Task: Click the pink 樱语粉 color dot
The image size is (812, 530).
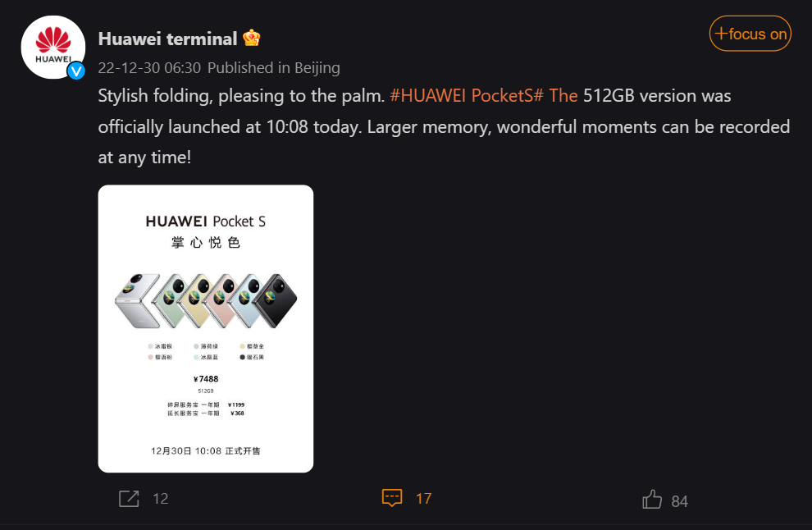Action: pos(150,358)
